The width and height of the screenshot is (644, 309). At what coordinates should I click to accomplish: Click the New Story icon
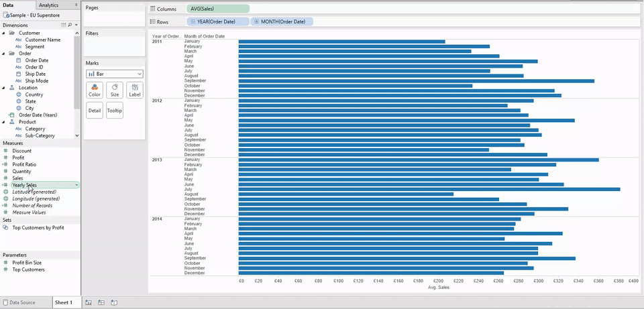(114, 302)
